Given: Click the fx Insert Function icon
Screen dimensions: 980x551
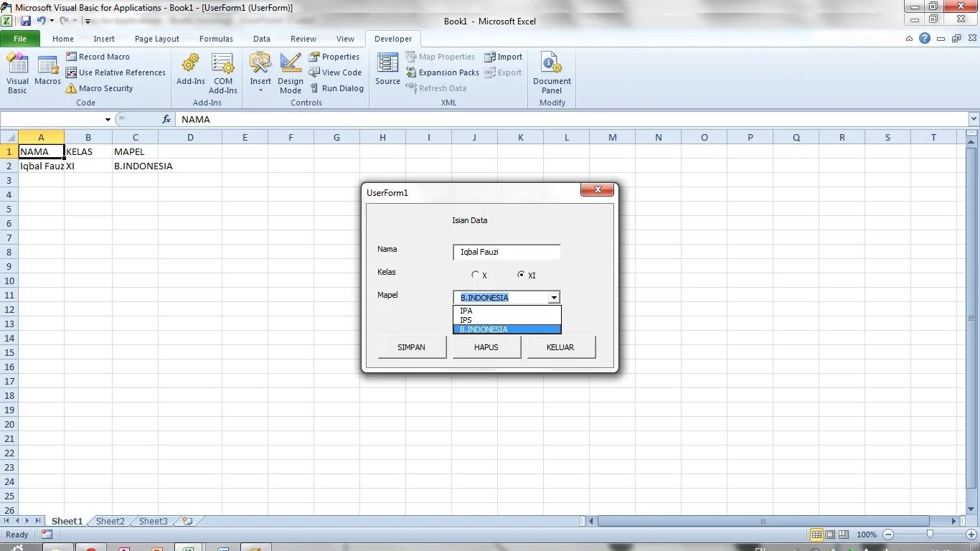Looking at the screenshot, I should tap(166, 120).
